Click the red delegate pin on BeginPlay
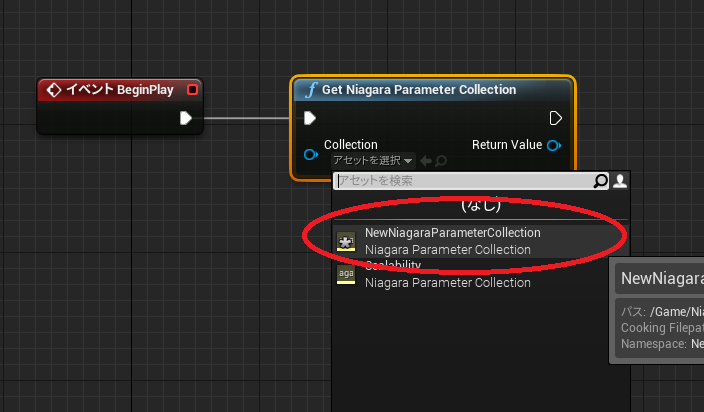This screenshot has height=412, width=704. pyautogui.click(x=192, y=90)
